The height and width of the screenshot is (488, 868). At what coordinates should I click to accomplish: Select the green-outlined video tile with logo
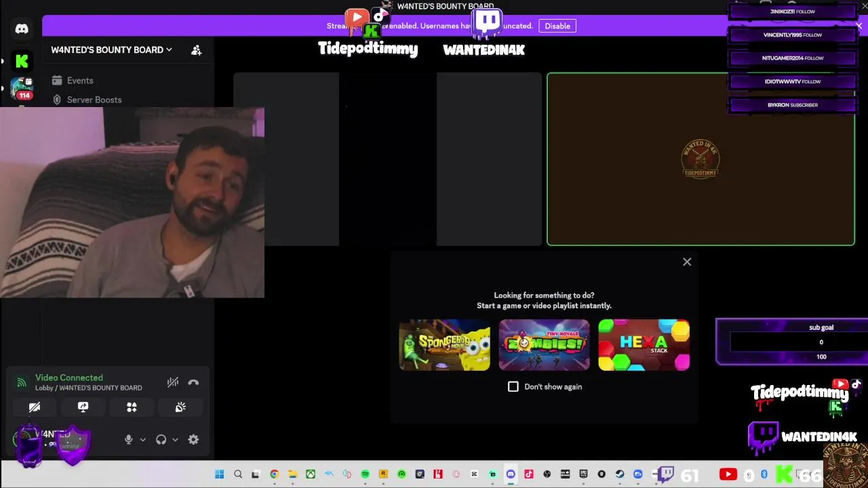[x=701, y=159]
